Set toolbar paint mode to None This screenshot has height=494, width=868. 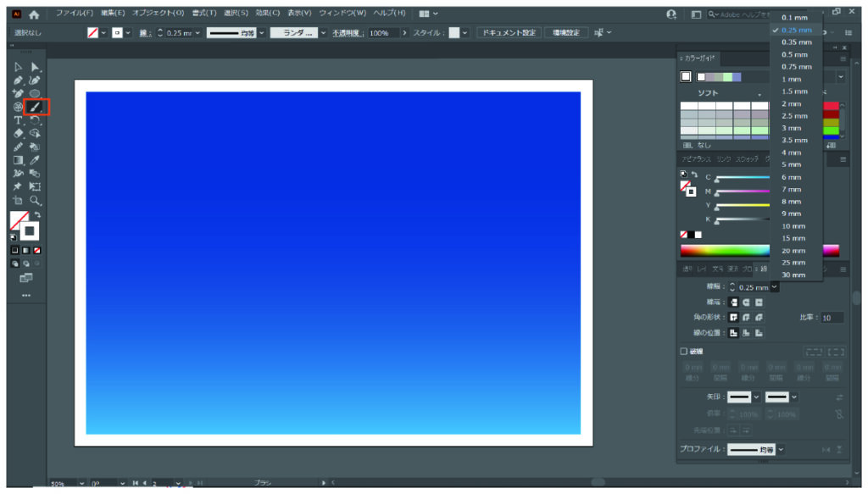(x=37, y=251)
